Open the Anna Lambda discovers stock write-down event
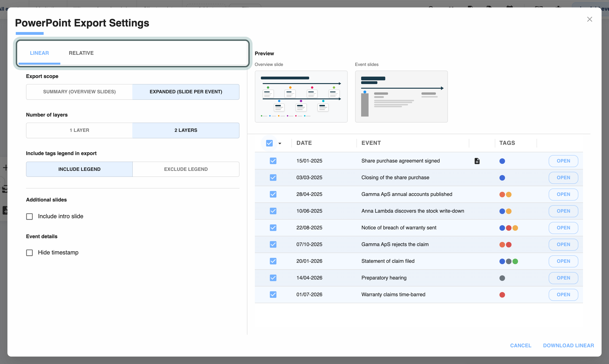Image resolution: width=609 pixels, height=364 pixels. (x=563, y=211)
